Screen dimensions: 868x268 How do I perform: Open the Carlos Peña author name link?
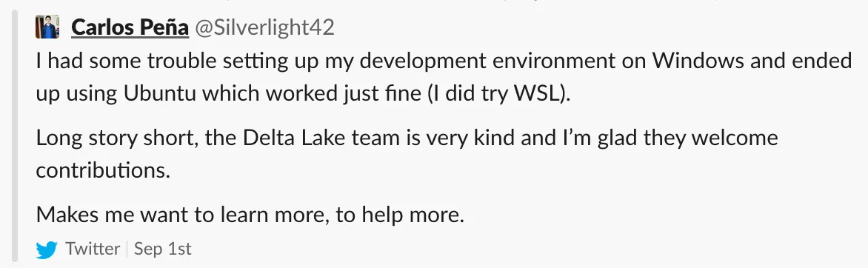pyautogui.click(x=130, y=27)
